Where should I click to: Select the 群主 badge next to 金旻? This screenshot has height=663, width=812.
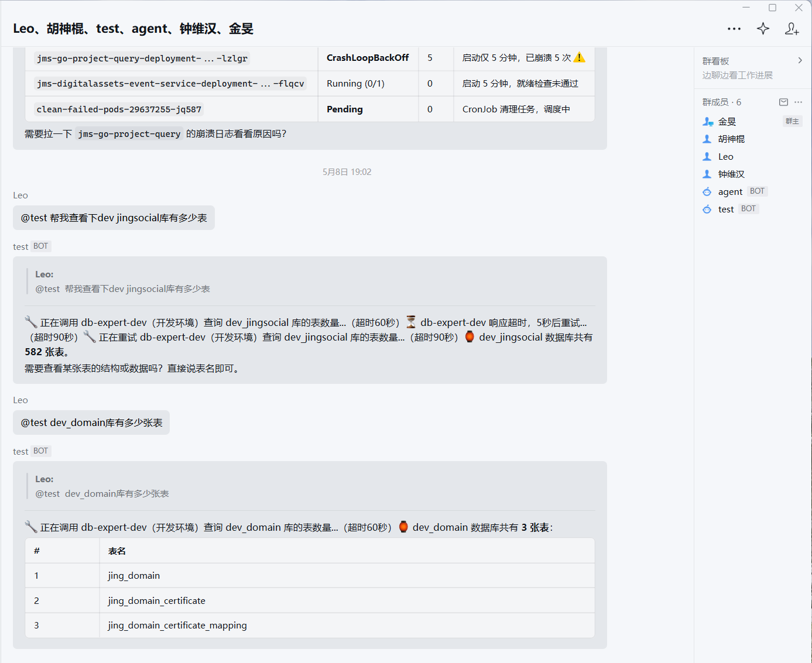tap(792, 121)
